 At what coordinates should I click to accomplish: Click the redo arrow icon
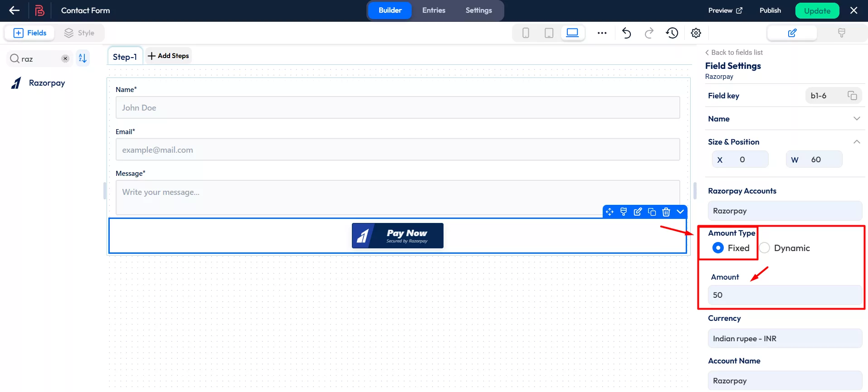[649, 33]
